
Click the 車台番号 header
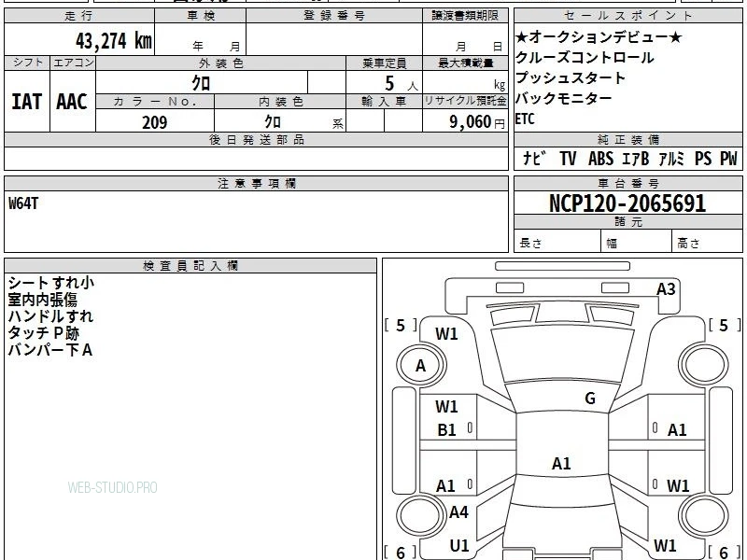point(627,184)
